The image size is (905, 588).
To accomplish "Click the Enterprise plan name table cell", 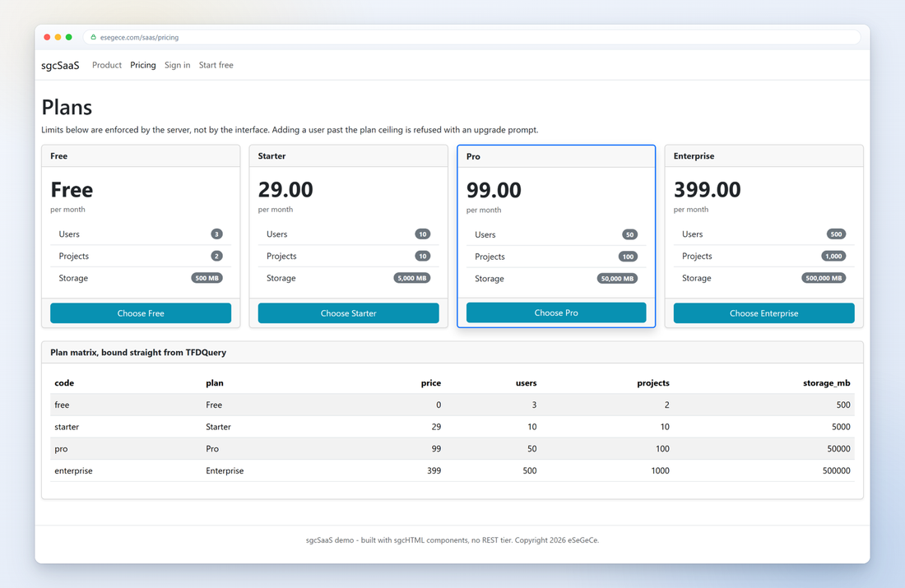I will point(225,471).
